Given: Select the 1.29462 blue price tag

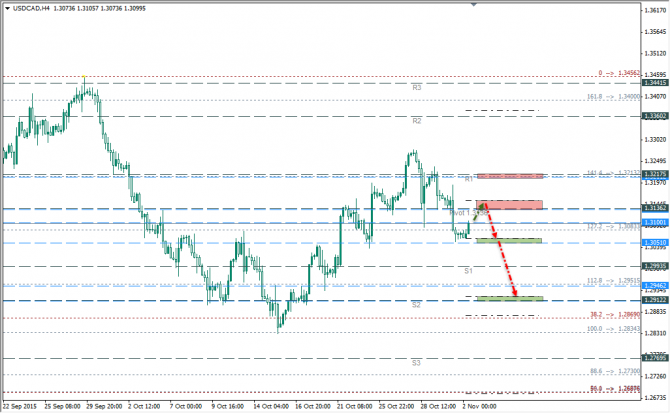Looking at the screenshot, I should pos(655,286).
